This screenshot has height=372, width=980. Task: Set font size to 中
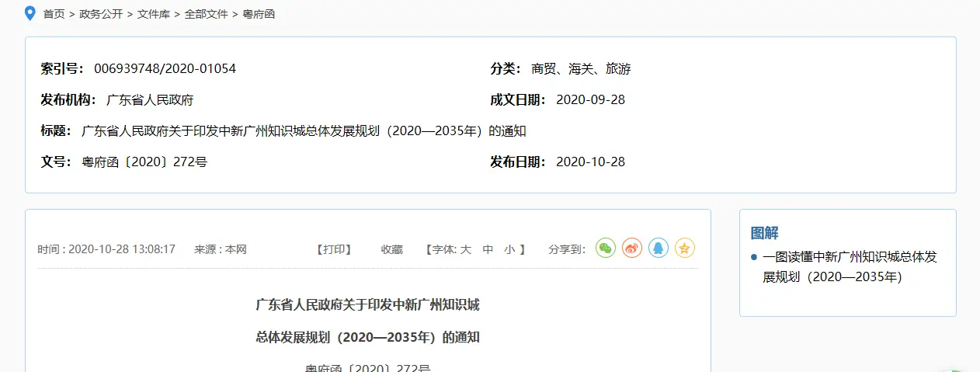click(x=488, y=249)
